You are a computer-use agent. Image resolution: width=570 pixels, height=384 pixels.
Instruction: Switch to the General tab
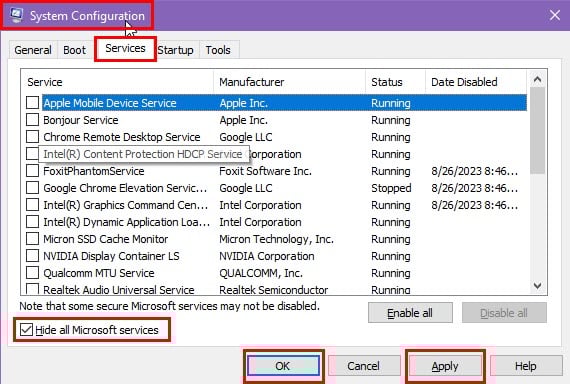[33, 50]
